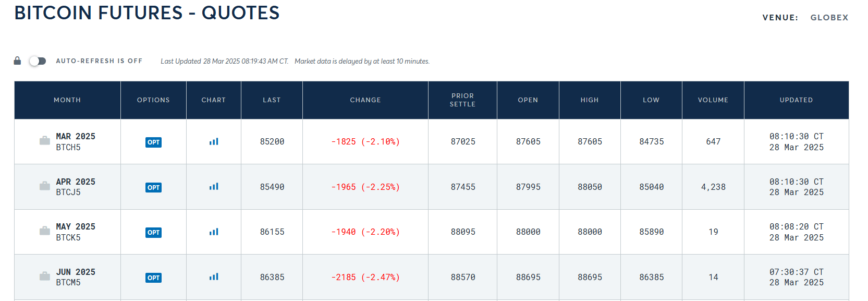868x301 pixels.
Task: Open the chart for MAR 2025 BTCH5
Action: pos(214,142)
